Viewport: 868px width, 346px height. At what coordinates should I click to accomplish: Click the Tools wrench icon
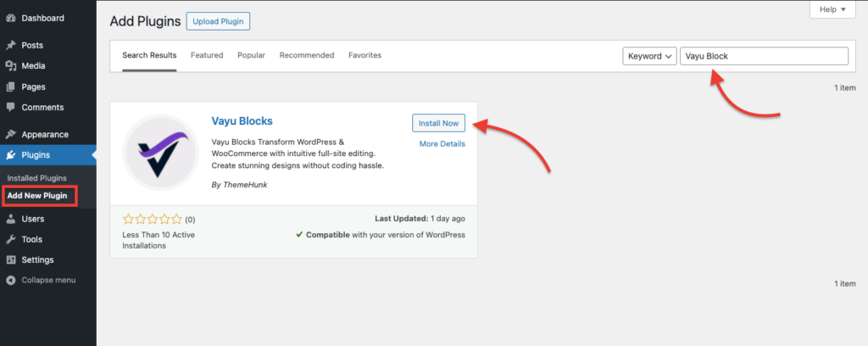click(x=10, y=239)
